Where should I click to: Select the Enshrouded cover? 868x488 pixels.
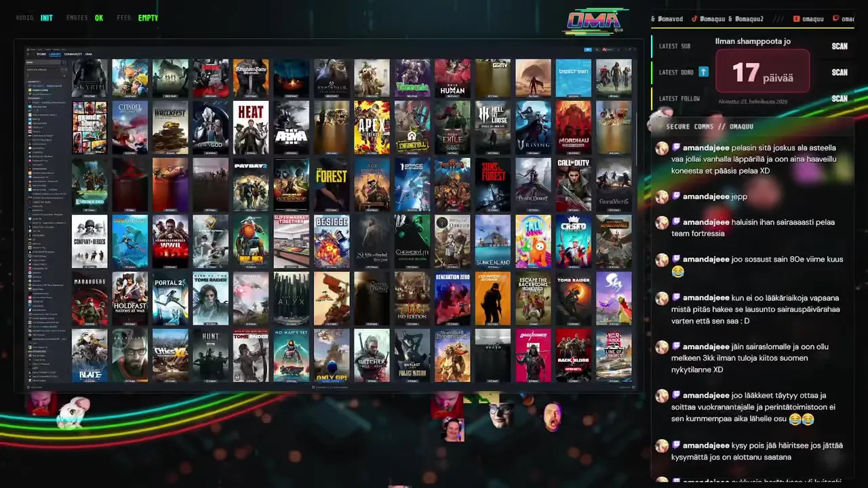click(90, 184)
